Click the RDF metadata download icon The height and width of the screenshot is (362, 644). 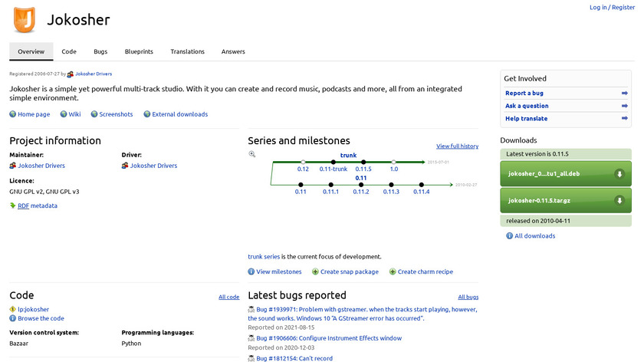[12, 206]
